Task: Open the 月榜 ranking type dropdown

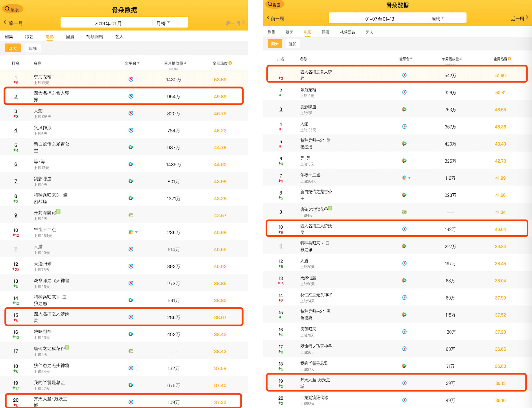Action: (163, 23)
